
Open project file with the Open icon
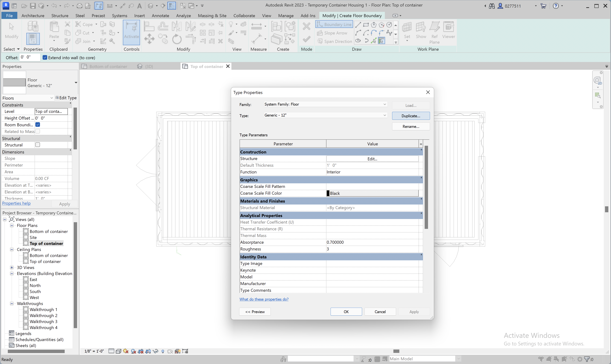pyautogui.click(x=24, y=5)
